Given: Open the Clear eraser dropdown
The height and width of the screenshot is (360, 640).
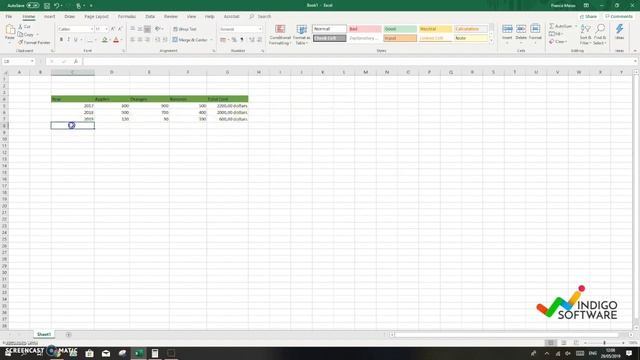Looking at the screenshot, I should click(x=557, y=42).
